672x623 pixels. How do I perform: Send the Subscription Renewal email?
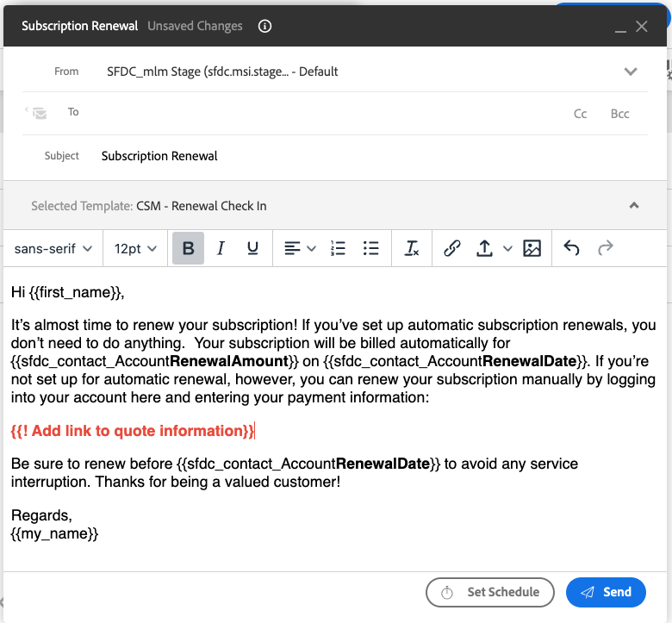click(606, 592)
